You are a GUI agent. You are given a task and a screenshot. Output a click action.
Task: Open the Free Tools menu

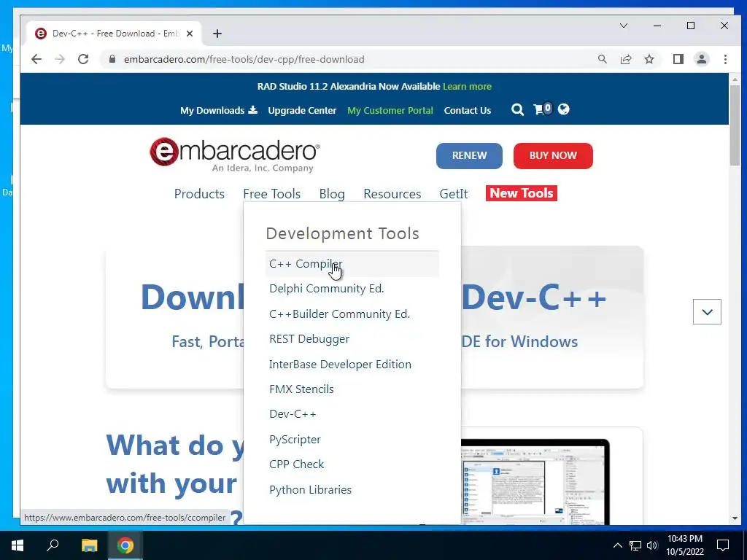point(271,194)
